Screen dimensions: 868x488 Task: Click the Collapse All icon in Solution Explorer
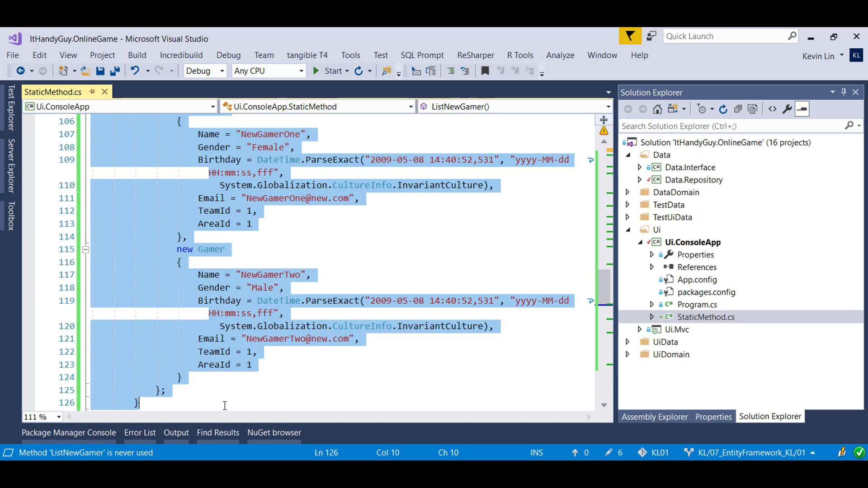738,109
